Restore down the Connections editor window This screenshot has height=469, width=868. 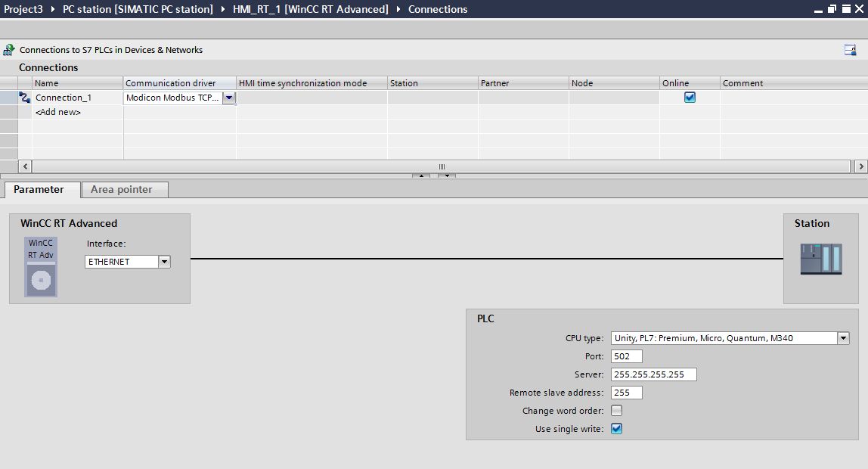tap(832, 9)
